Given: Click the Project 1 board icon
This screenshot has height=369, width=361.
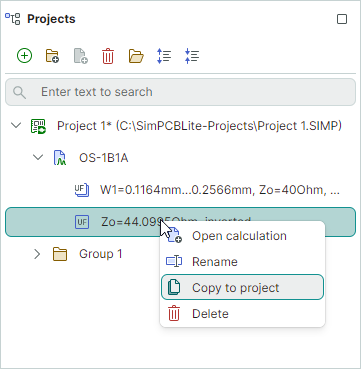Looking at the screenshot, I should tap(38, 126).
